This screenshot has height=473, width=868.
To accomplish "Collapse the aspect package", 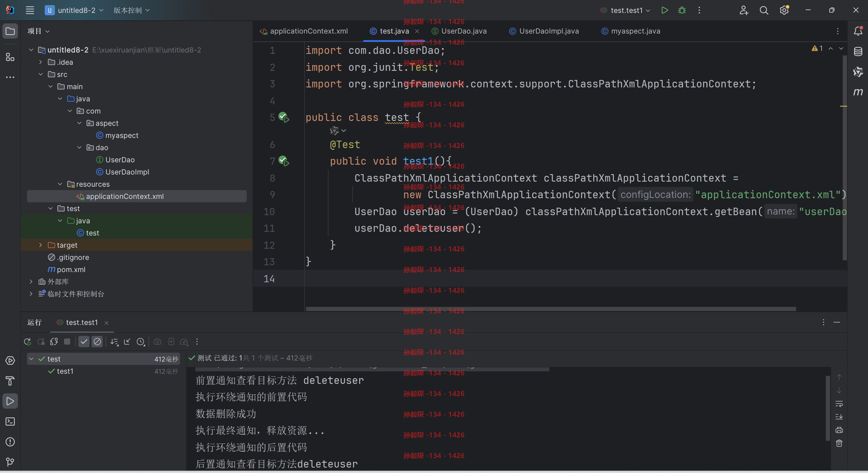I will 79,123.
